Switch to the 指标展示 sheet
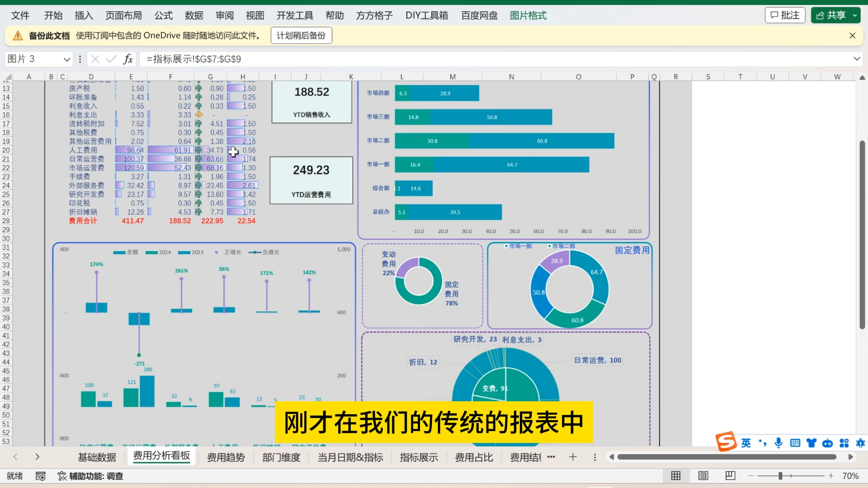Image resolution: width=868 pixels, height=488 pixels. pos(419,457)
